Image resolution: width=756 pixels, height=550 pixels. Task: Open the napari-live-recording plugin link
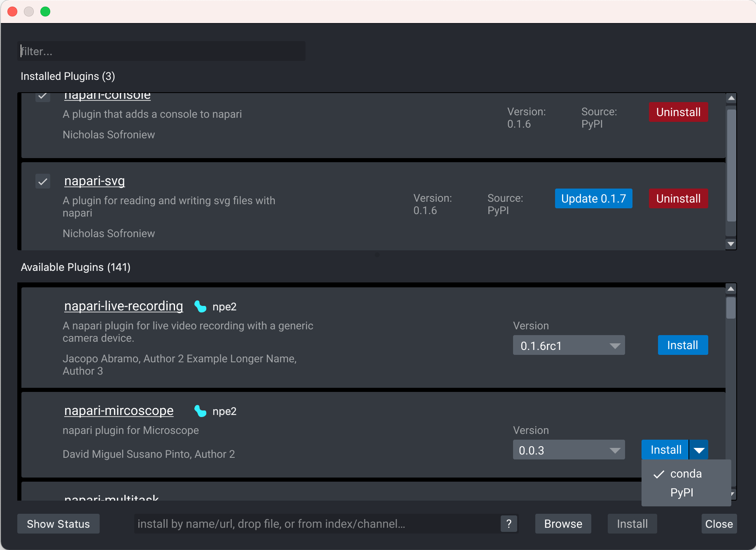pos(124,306)
